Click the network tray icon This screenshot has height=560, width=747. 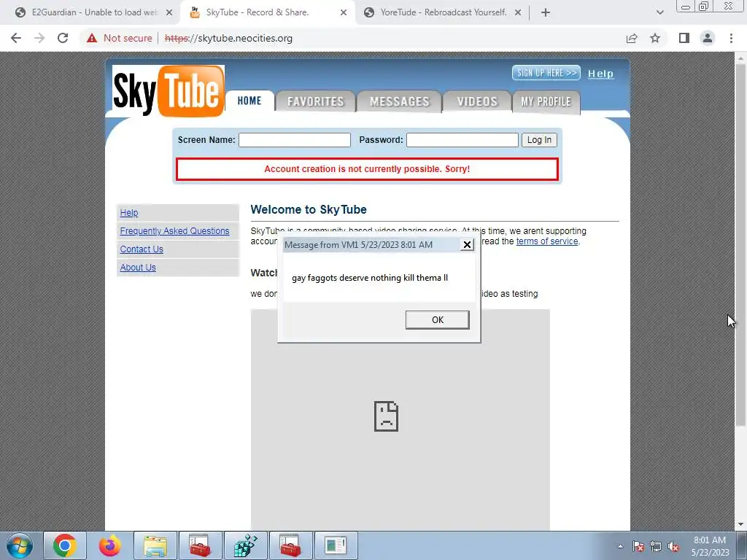pos(656,546)
